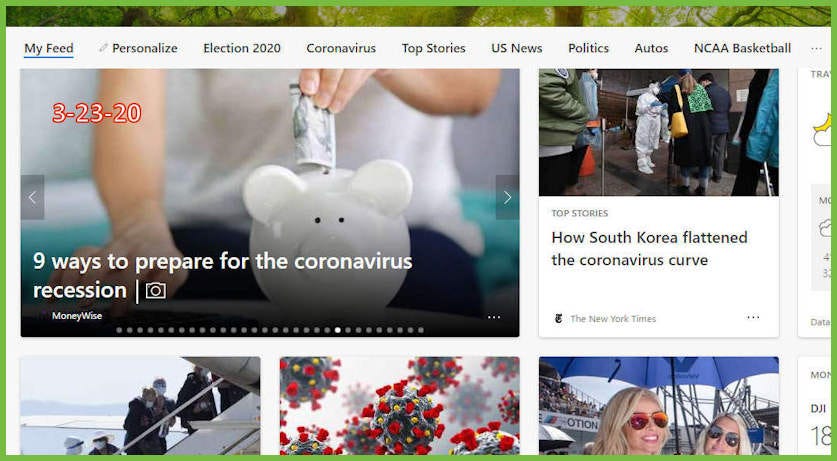Select the highlighted active carousel dot

coord(338,330)
